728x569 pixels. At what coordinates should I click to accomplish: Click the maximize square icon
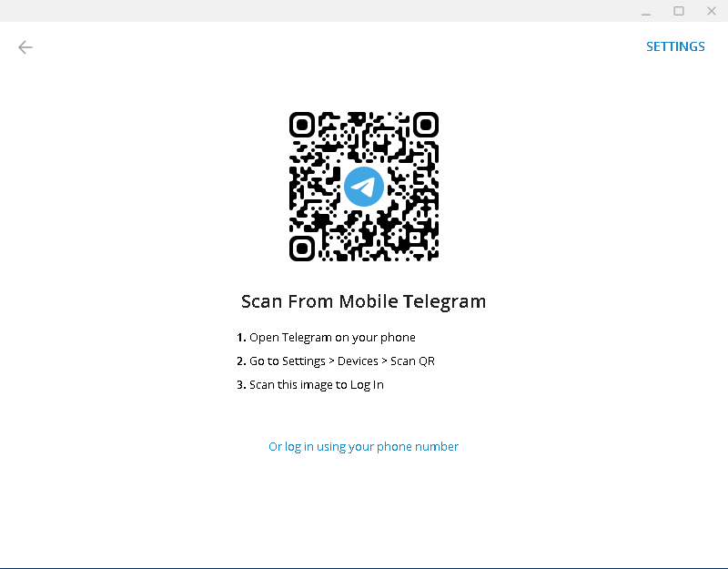coord(679,11)
